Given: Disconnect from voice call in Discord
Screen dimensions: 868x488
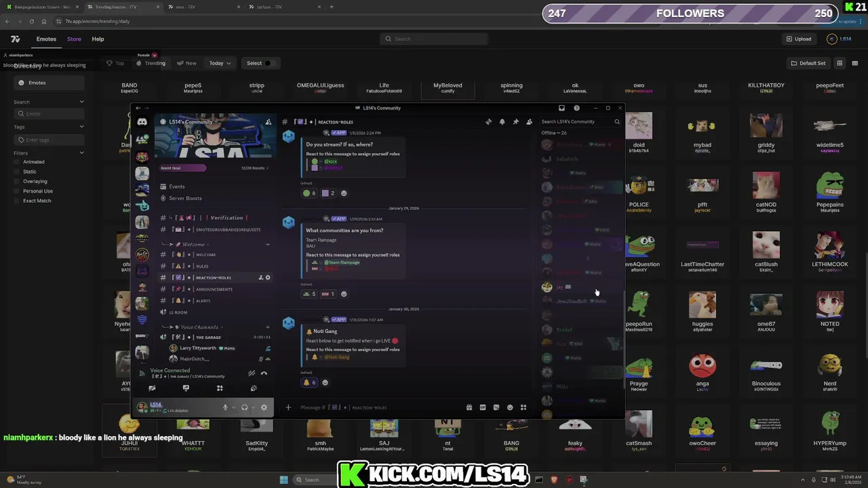Looking at the screenshot, I should coord(264,373).
